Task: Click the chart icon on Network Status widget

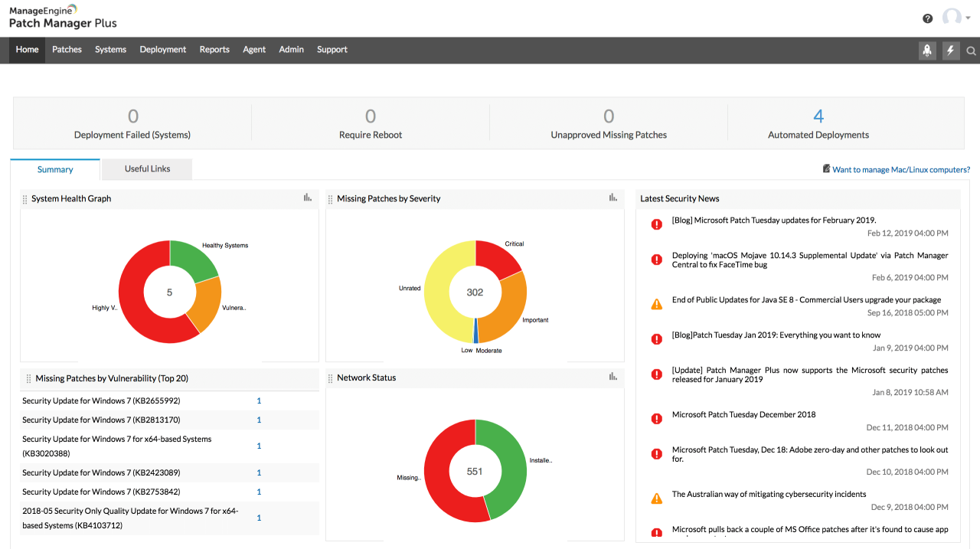Action: tap(612, 376)
